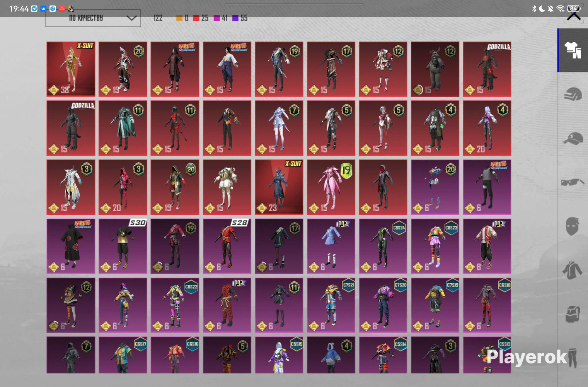Tap the muted bell status icon
588x387 pixels.
click(551, 9)
